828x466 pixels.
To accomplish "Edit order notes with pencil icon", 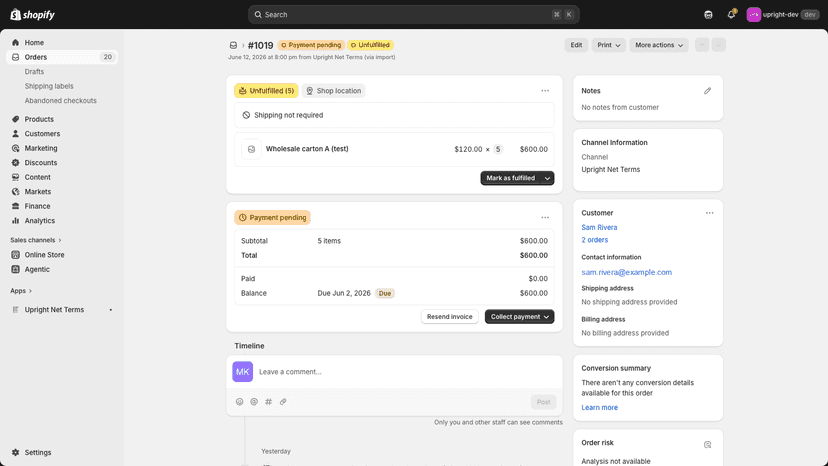I will coord(707,91).
